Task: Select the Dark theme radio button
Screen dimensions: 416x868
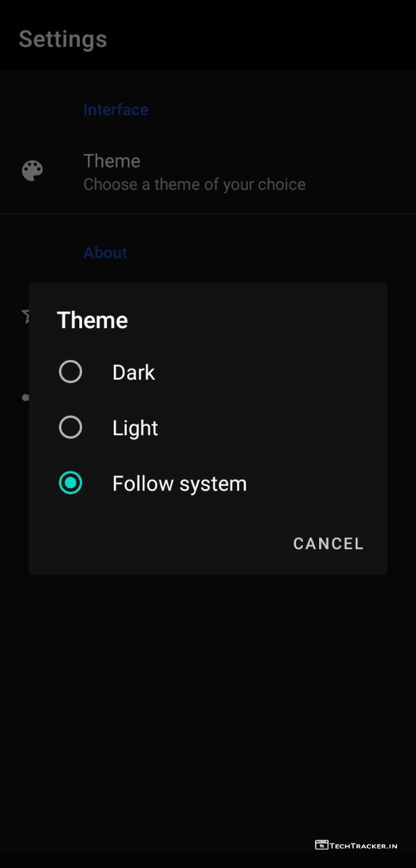Action: [70, 372]
